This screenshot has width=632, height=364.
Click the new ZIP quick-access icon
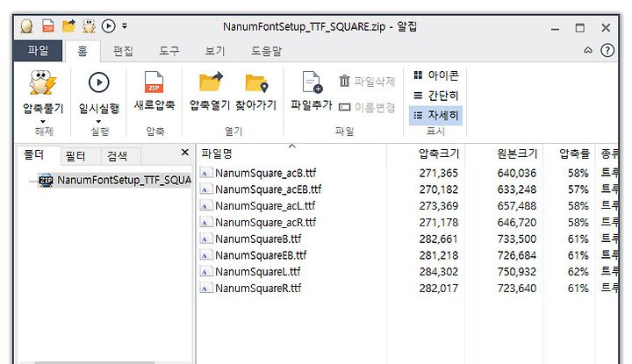click(48, 26)
